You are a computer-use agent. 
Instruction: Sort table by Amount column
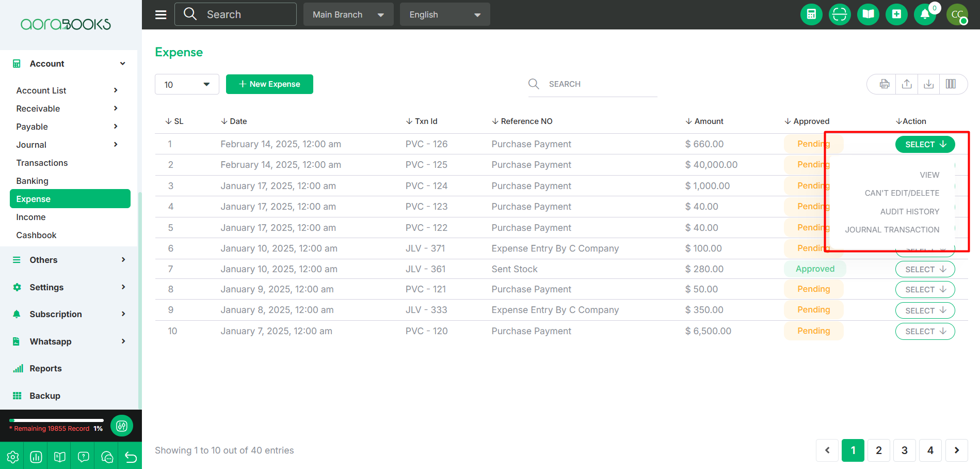(704, 121)
